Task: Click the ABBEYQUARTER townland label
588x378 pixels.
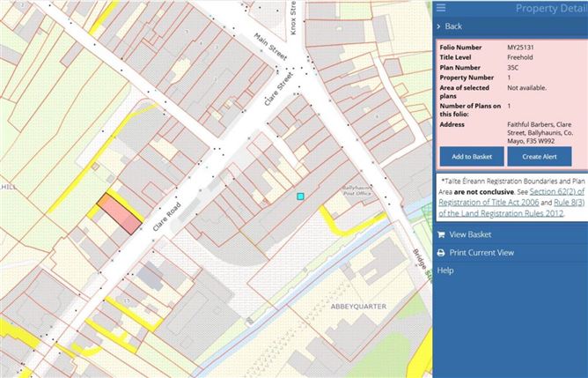Action: (x=358, y=307)
